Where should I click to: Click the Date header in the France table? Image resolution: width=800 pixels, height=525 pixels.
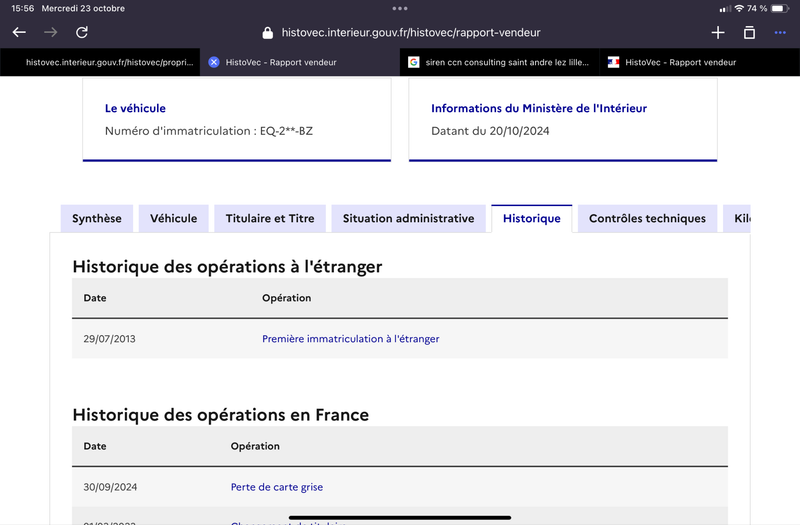pos(95,446)
